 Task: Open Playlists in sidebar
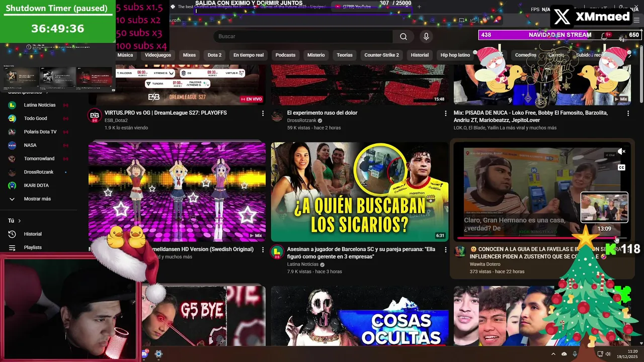tap(33, 247)
